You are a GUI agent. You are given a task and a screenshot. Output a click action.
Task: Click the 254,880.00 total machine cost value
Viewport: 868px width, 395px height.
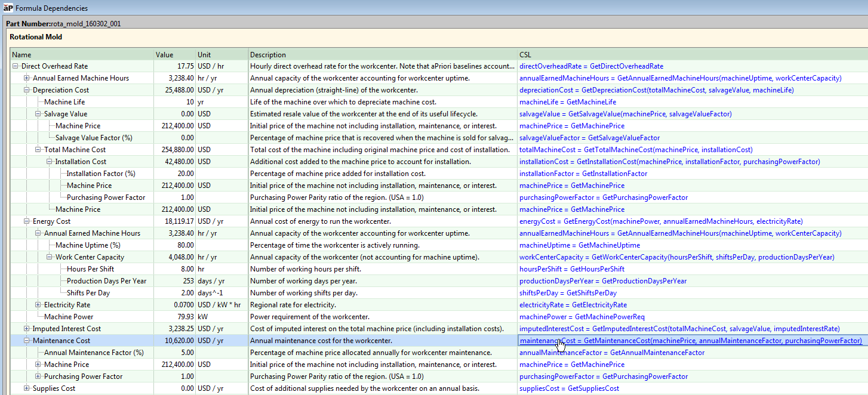pyautogui.click(x=175, y=150)
